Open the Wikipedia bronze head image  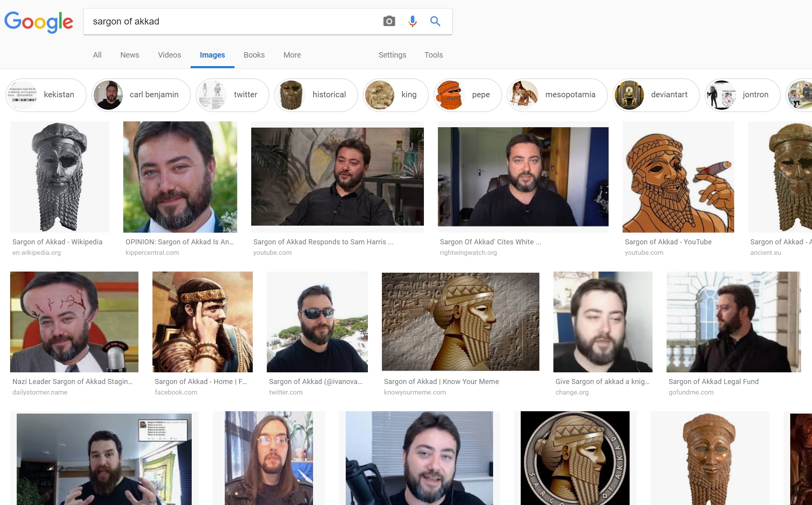click(x=59, y=177)
